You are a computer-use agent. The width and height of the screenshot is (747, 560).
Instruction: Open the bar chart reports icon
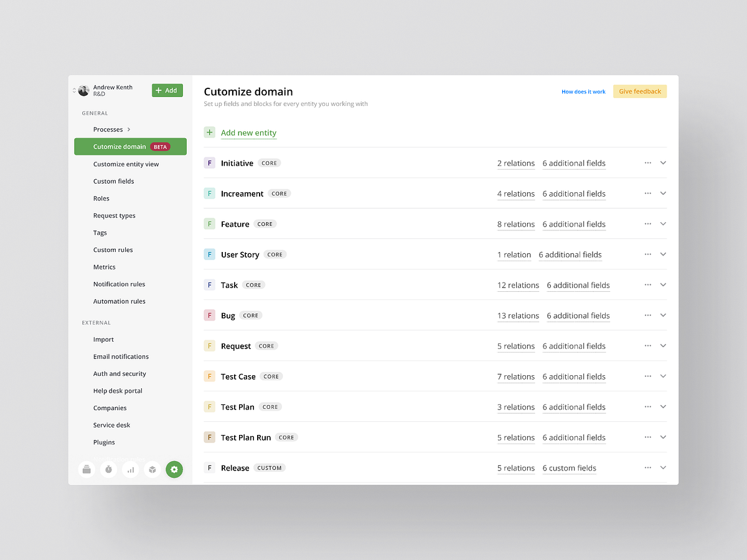point(130,470)
